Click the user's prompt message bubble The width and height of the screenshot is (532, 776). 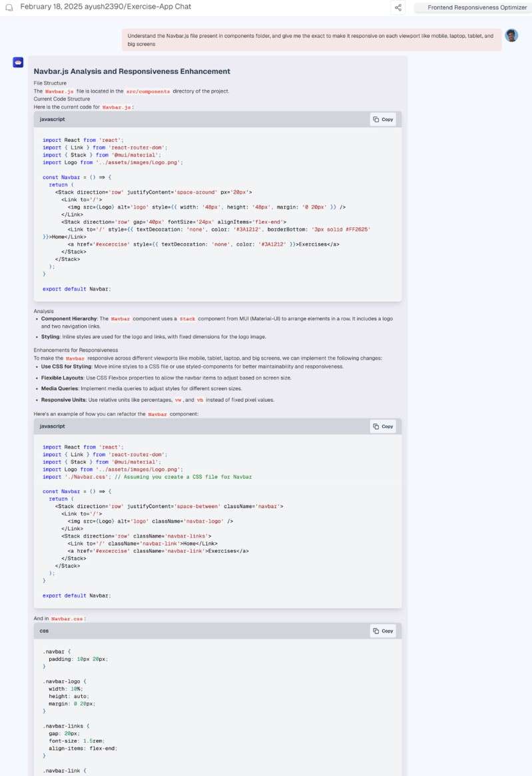pos(311,40)
